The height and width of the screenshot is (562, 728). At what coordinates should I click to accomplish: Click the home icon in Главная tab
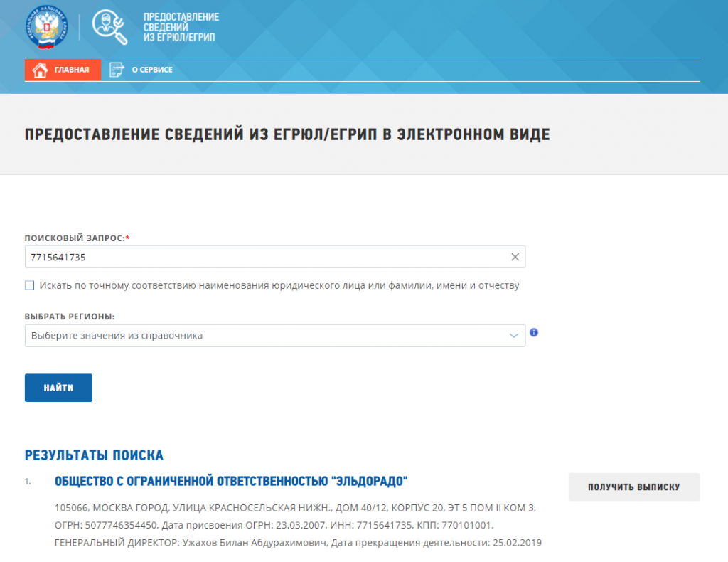point(40,70)
